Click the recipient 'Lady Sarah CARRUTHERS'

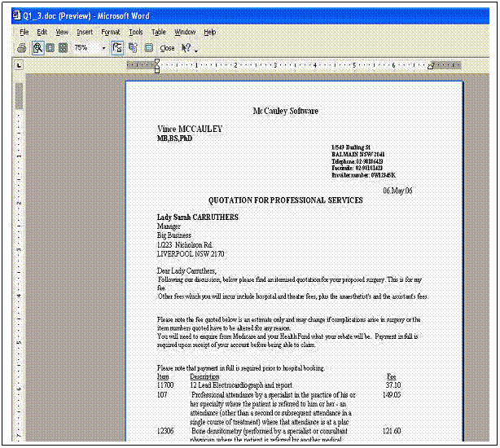coord(198,217)
